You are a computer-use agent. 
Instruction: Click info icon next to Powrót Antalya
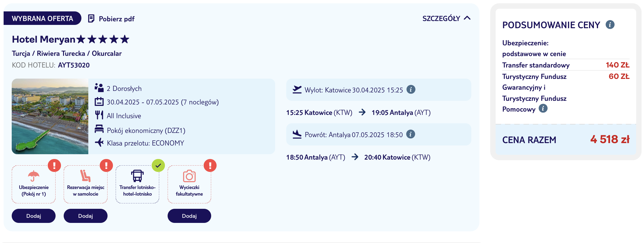coord(410,134)
